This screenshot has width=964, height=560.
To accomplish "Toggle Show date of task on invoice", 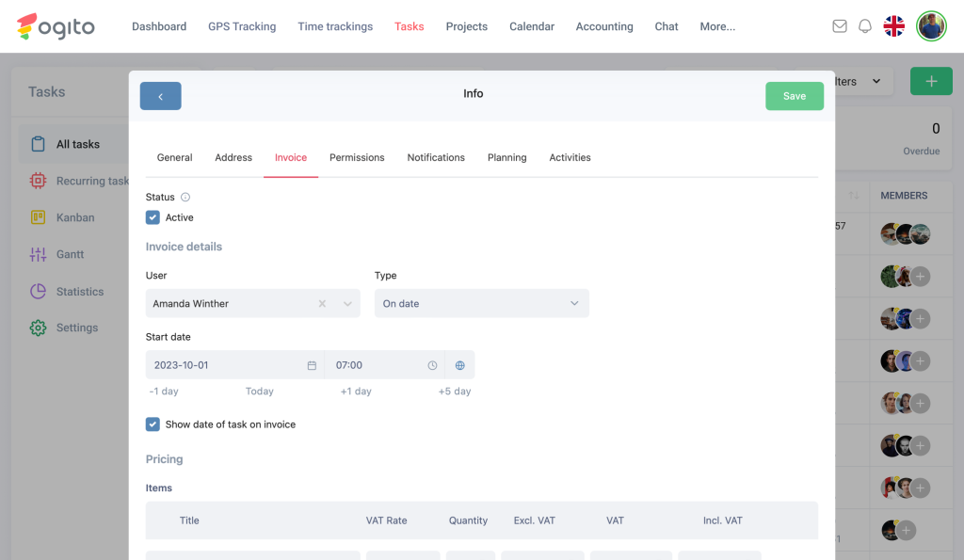I will click(x=153, y=424).
